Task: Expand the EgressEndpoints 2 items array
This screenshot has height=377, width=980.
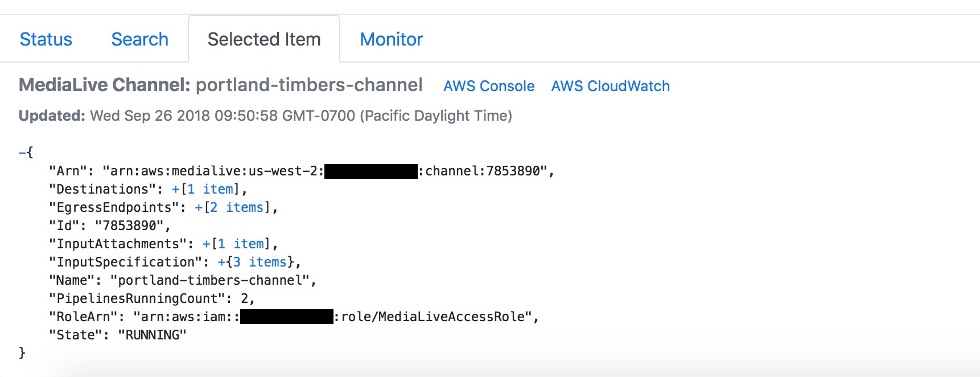Action: [199, 207]
